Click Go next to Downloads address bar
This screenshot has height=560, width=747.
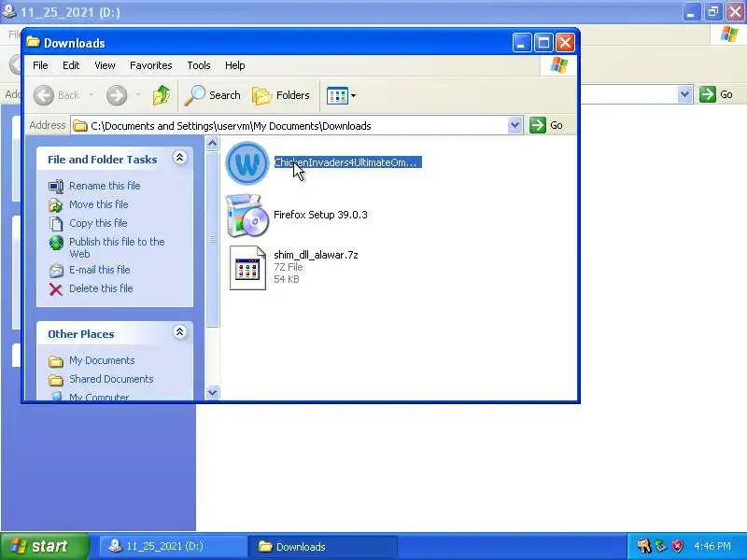546,125
